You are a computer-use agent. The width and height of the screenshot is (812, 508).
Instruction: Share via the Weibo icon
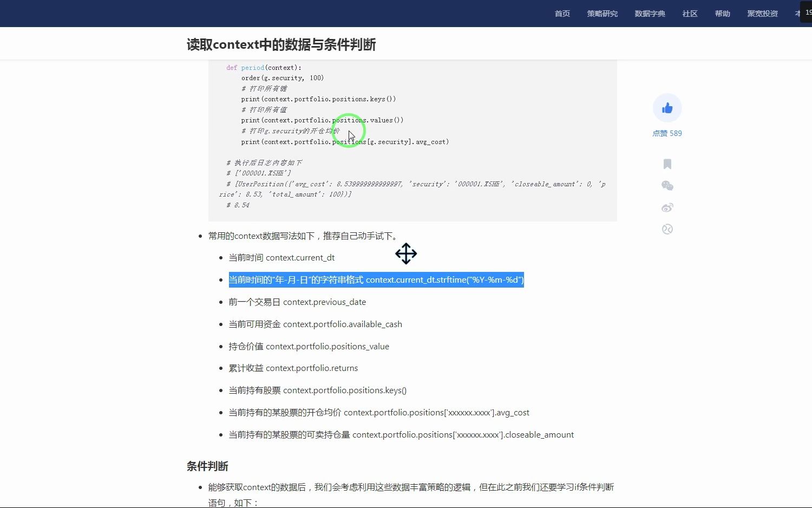pyautogui.click(x=667, y=207)
